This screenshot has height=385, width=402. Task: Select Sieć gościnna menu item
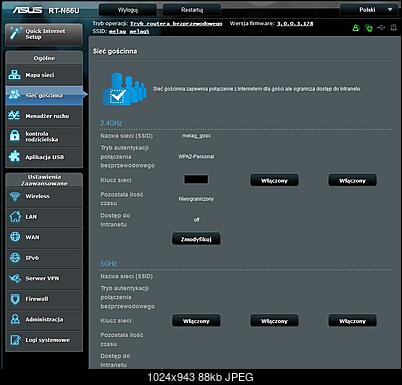(44, 95)
